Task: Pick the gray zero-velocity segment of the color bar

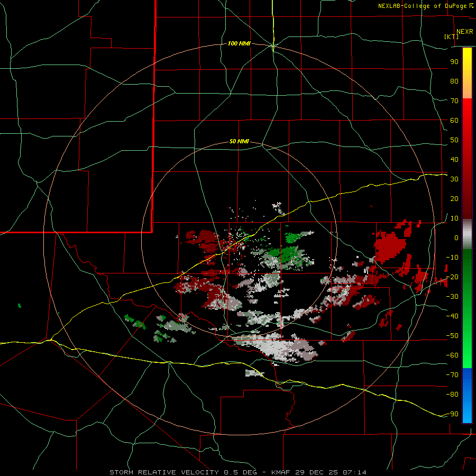Action: (x=467, y=234)
